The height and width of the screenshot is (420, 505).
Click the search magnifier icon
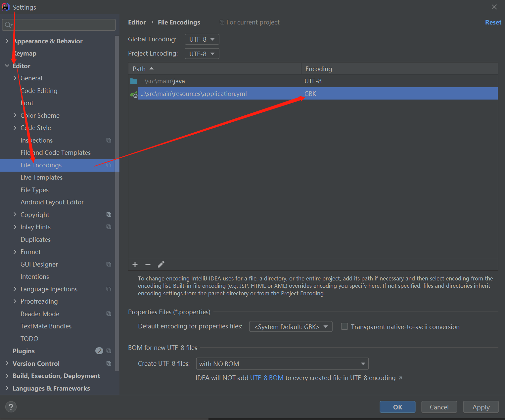(8, 25)
